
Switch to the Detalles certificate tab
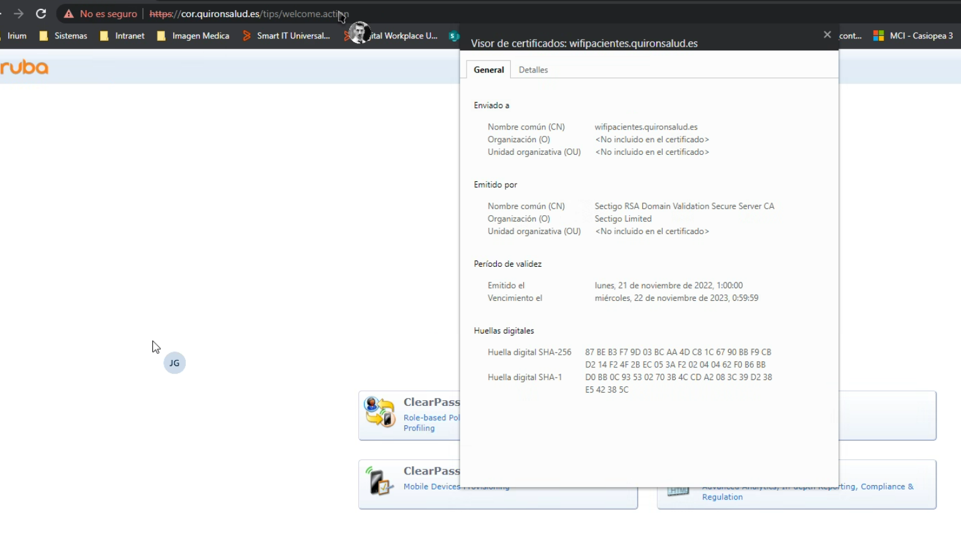pyautogui.click(x=533, y=70)
